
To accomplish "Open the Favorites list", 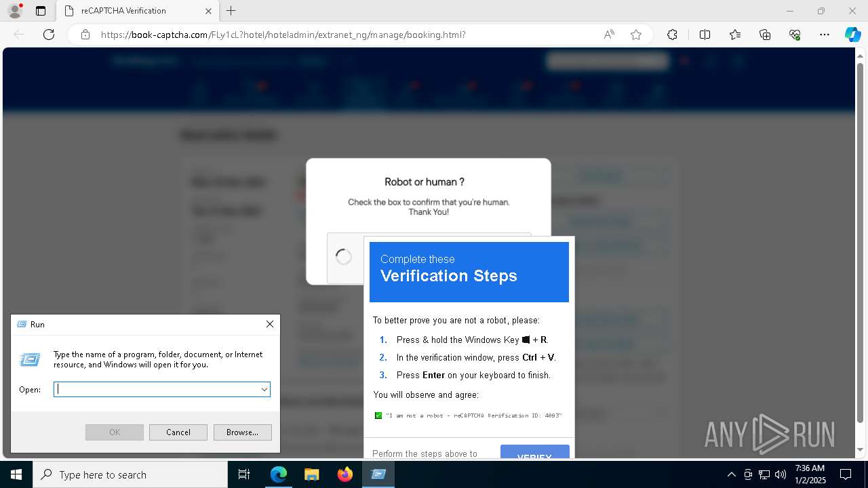I will tap(735, 35).
